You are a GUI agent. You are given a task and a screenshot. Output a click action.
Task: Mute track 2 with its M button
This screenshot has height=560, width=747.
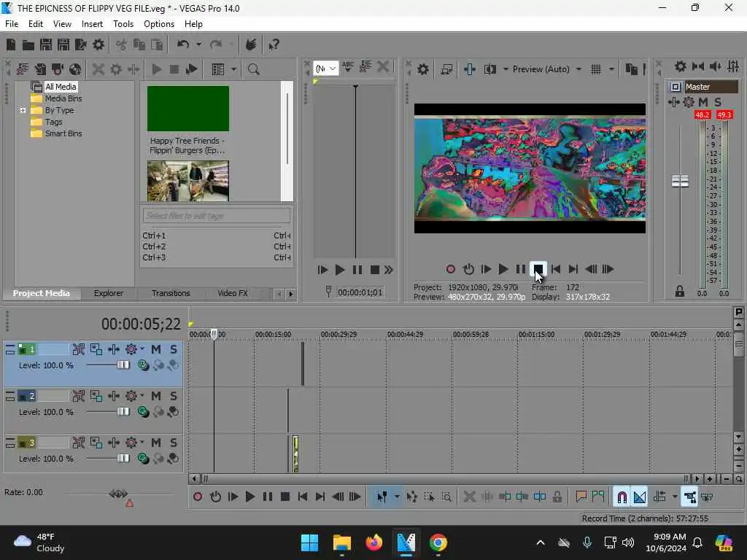[156, 396]
